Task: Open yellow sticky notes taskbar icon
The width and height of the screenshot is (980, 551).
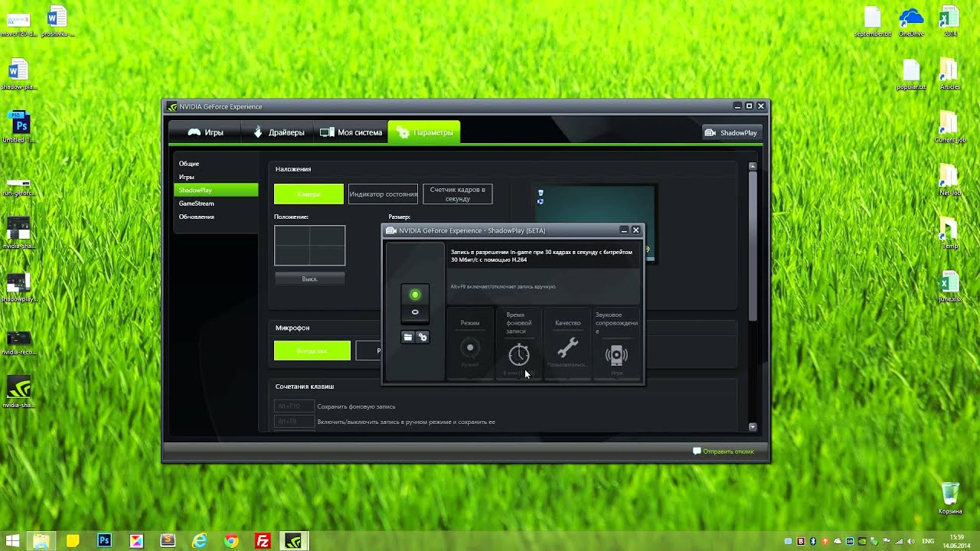Action: [73, 540]
